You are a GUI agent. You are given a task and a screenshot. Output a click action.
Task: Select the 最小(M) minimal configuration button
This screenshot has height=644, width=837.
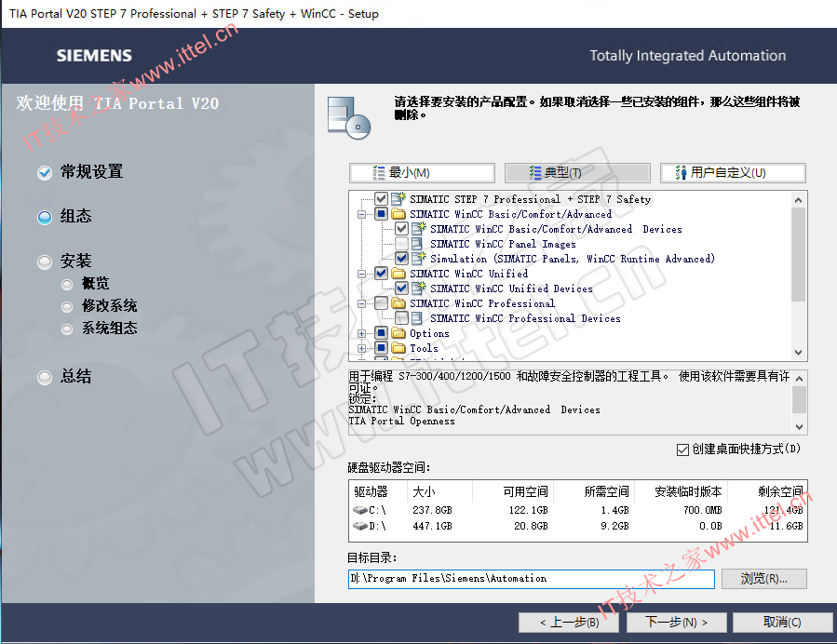[x=423, y=173]
